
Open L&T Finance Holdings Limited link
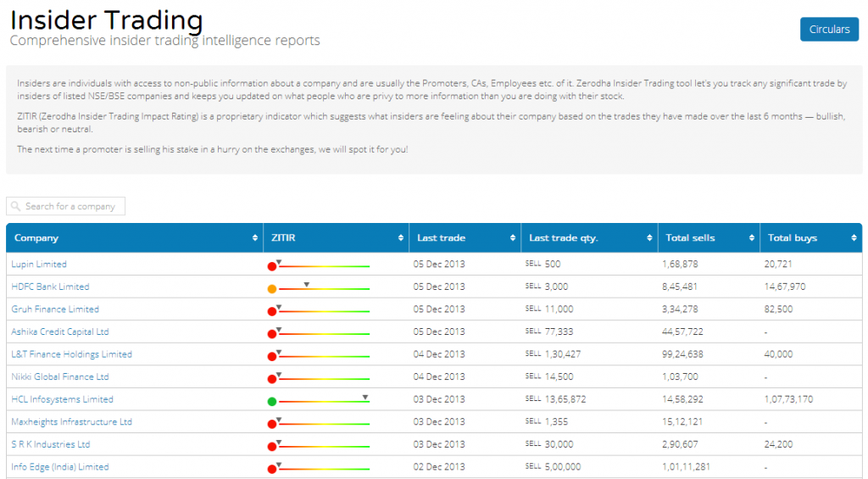click(72, 354)
